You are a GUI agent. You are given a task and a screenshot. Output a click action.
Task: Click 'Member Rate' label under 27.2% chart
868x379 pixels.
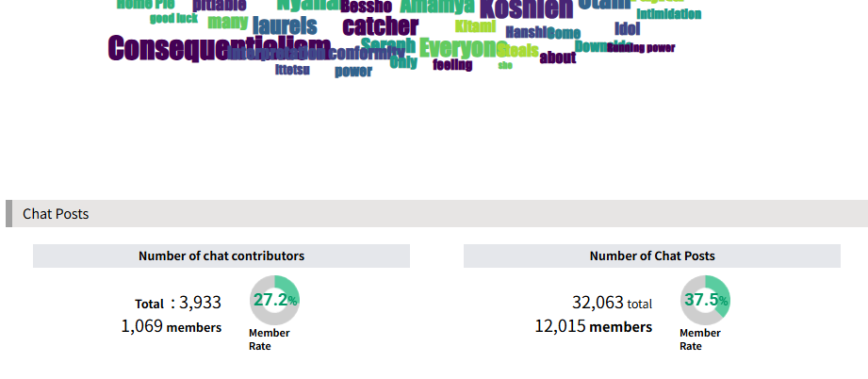(x=269, y=339)
